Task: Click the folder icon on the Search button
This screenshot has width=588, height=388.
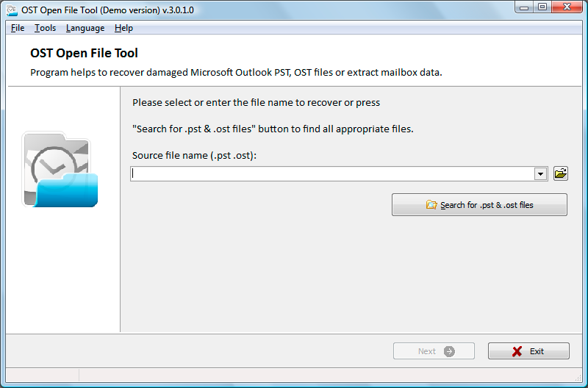Action: tap(431, 205)
